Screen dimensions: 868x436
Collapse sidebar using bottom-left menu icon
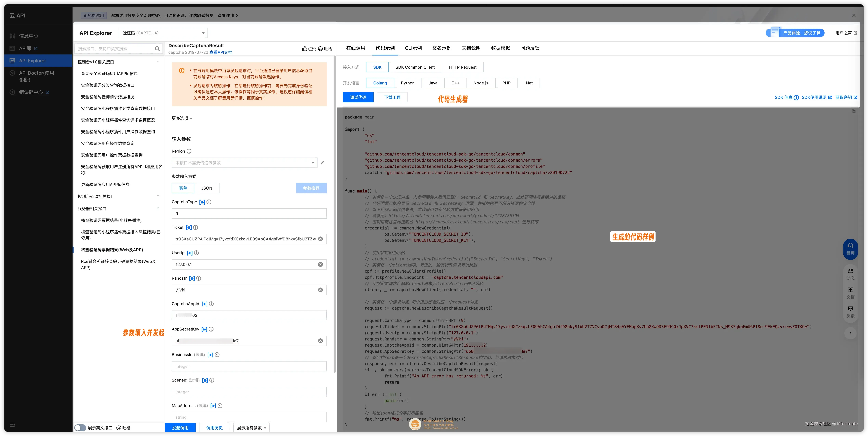[12, 425]
